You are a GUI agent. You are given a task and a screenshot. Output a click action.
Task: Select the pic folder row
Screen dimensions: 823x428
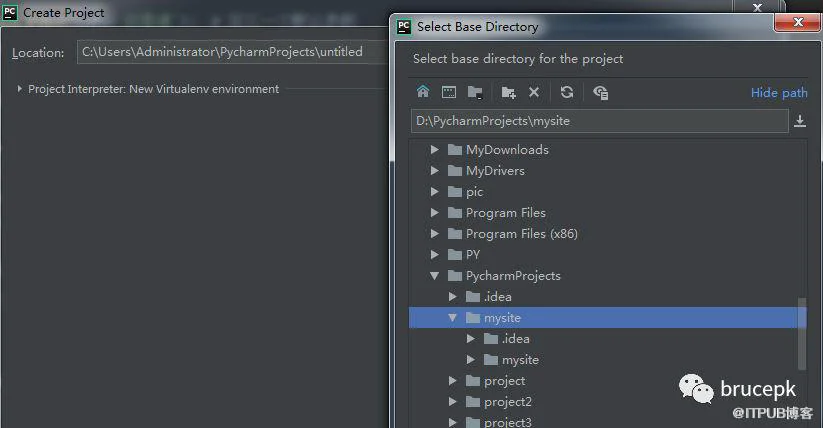tap(607, 192)
